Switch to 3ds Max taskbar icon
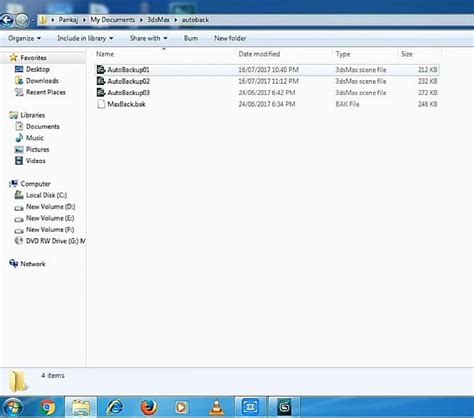 click(x=284, y=407)
